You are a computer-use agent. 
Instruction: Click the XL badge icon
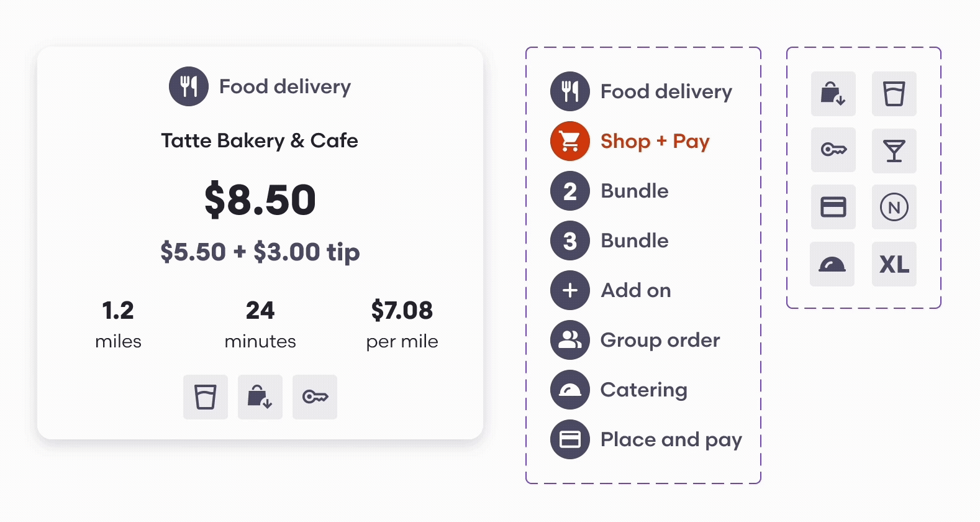pyautogui.click(x=894, y=264)
